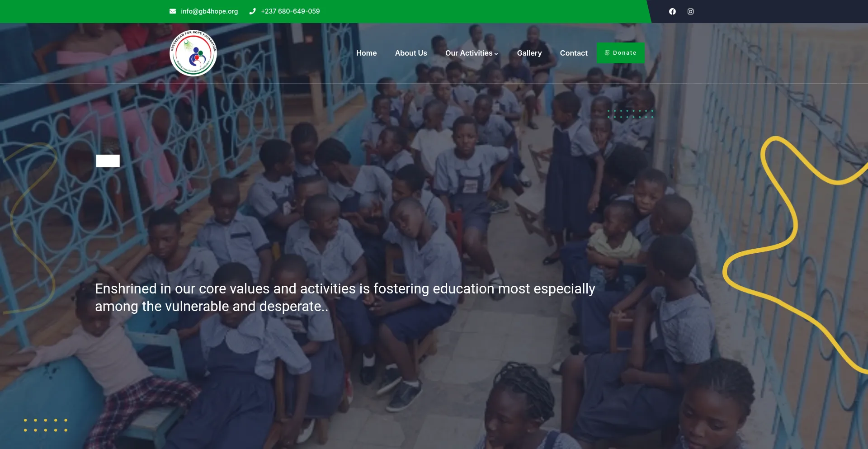868x449 pixels.
Task: Open the Instagram icon link
Action: (690, 11)
